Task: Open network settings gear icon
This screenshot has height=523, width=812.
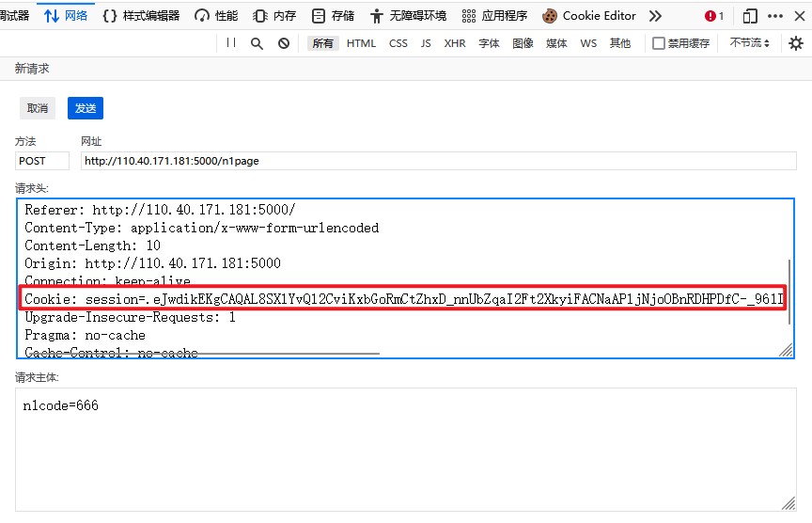Action: click(795, 43)
